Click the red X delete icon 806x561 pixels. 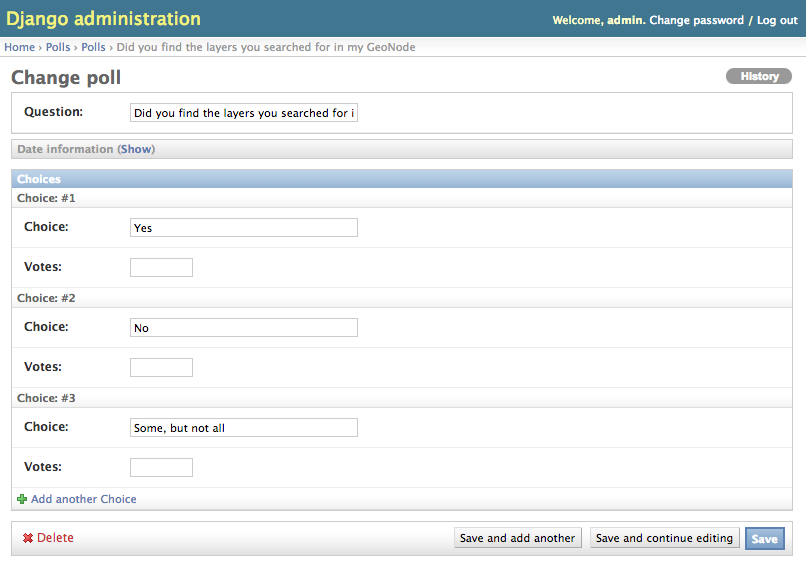[x=28, y=538]
